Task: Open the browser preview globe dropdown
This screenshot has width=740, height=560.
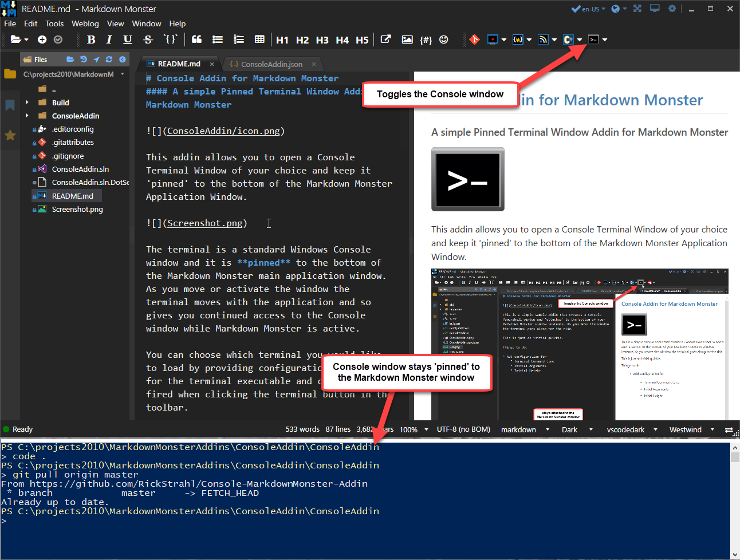Action: (619, 9)
